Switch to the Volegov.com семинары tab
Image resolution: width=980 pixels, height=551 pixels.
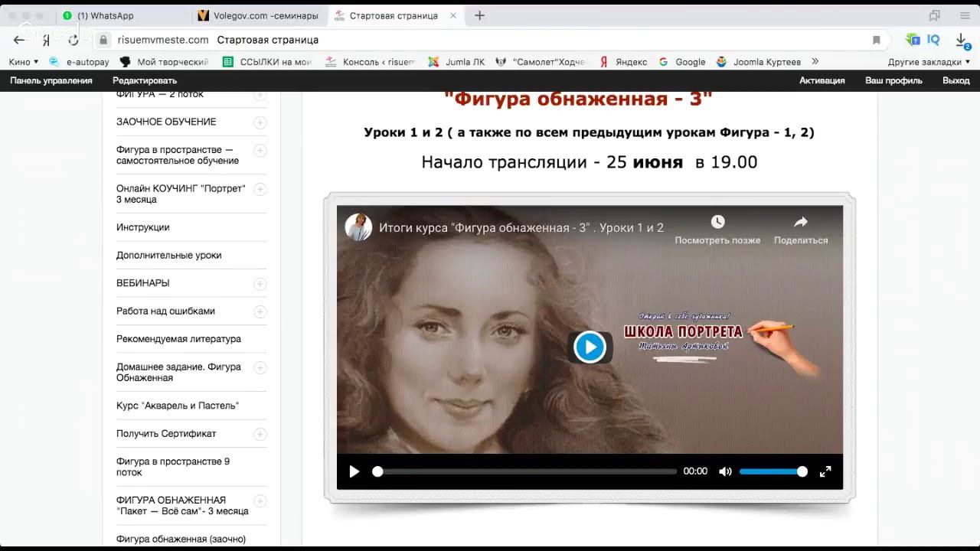pos(260,15)
